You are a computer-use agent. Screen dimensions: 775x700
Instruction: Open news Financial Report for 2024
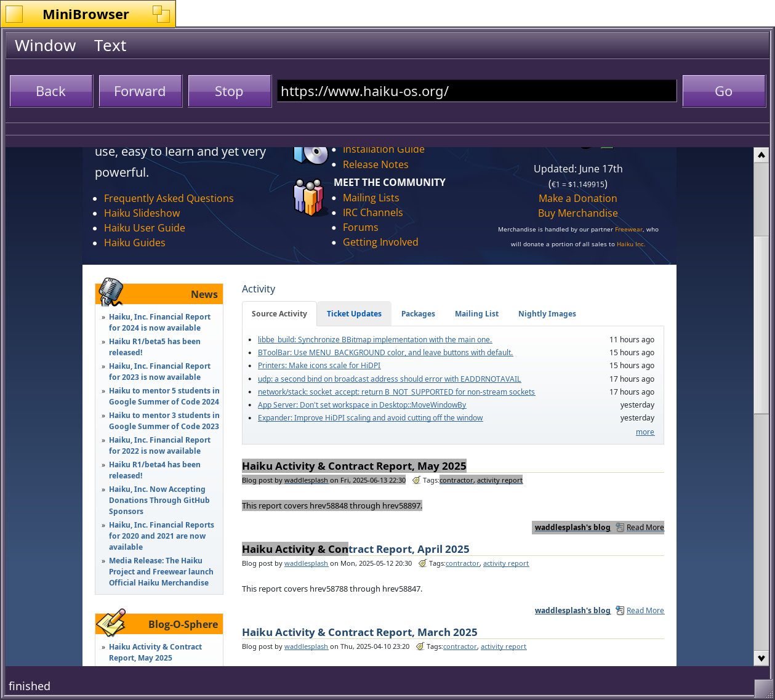pyautogui.click(x=159, y=323)
